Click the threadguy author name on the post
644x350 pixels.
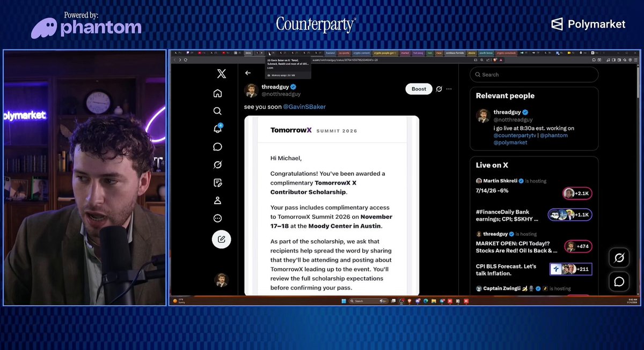click(275, 87)
